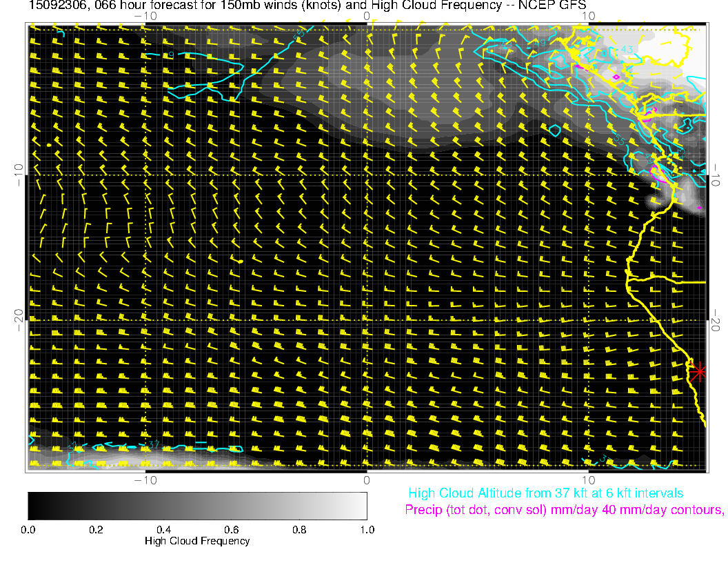
Task: Select the 0.4 tick label on the colorbar
Action: (x=163, y=530)
